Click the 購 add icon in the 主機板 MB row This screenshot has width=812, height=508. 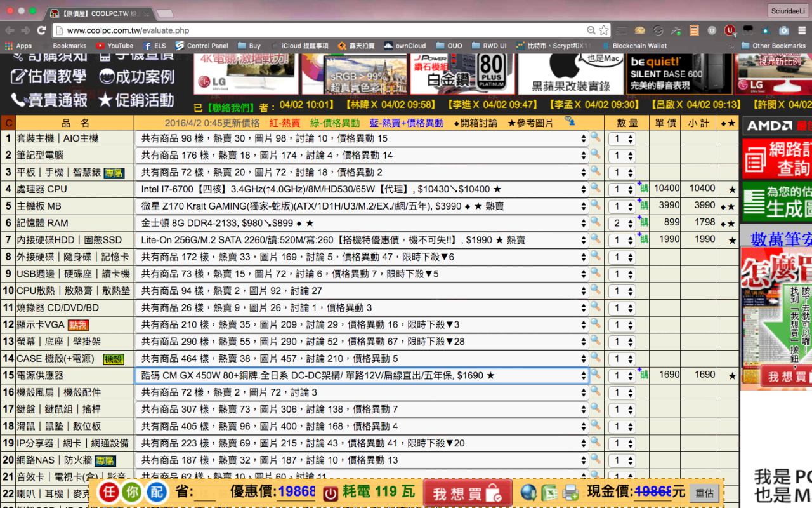[x=643, y=206]
